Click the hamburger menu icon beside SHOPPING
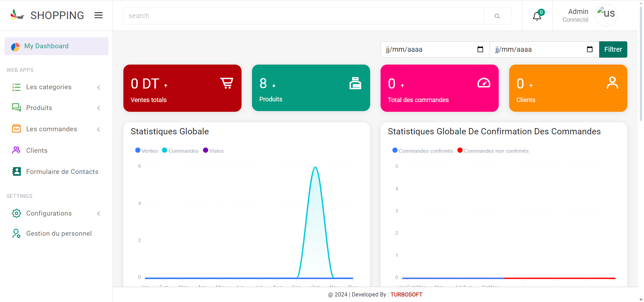This screenshot has height=302, width=644. pos(98,15)
